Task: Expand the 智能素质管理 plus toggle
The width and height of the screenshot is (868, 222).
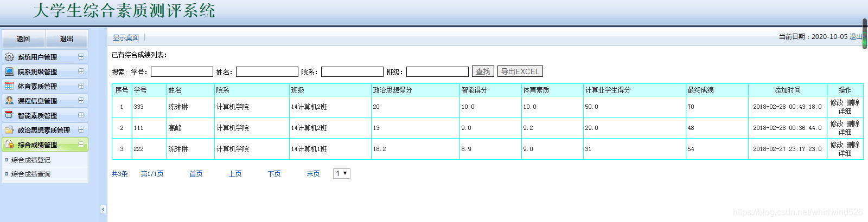Action: click(81, 115)
